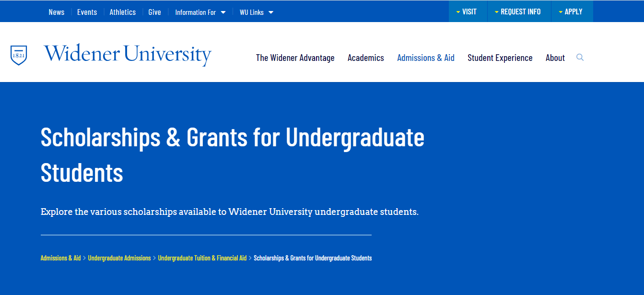Click the Give link
644x295 pixels.
[x=154, y=12]
